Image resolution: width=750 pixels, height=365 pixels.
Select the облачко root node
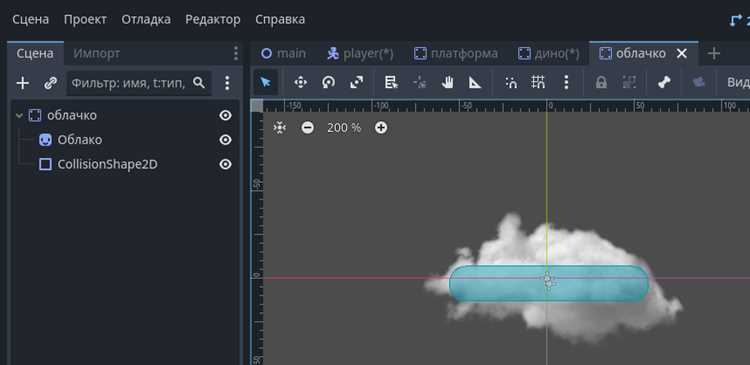72,115
